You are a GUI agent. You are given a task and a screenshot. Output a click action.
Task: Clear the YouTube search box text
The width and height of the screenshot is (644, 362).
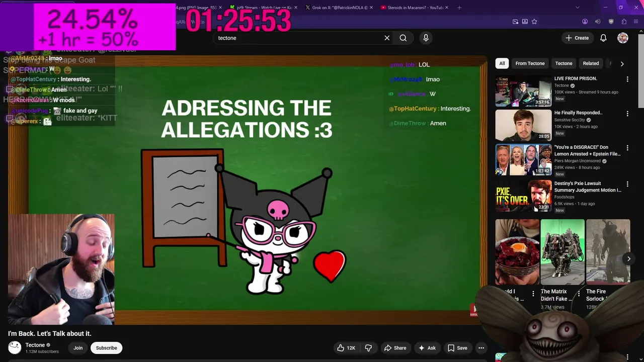coord(387,38)
